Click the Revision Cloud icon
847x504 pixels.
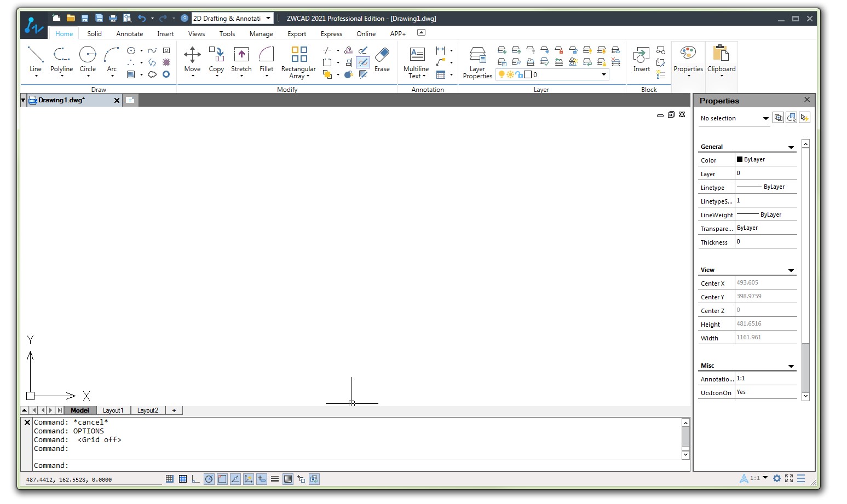click(152, 74)
